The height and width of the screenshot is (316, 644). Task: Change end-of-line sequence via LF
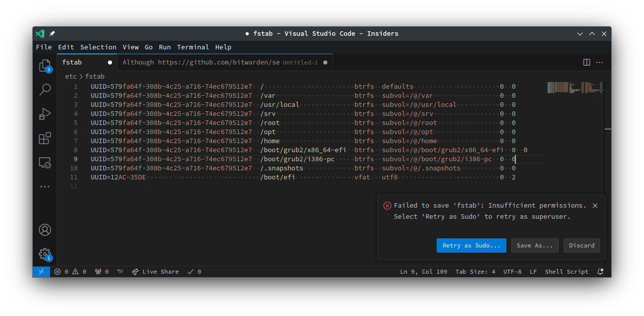(534, 272)
